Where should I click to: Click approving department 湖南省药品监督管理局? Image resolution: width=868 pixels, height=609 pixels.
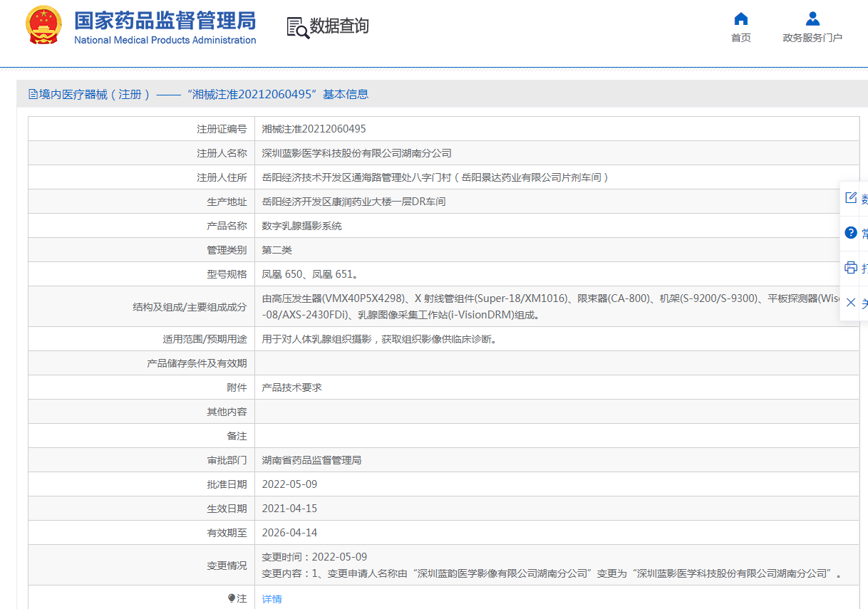312,460
